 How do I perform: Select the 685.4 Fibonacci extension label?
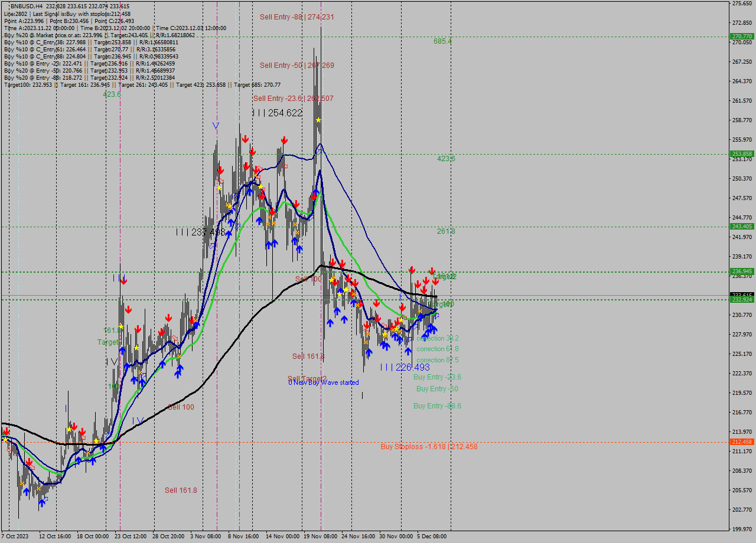point(442,41)
